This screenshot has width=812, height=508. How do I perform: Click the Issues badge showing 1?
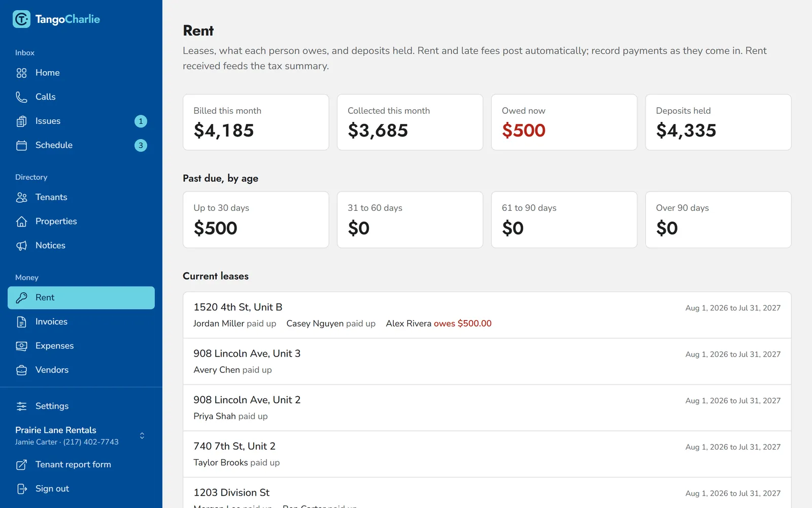141,121
